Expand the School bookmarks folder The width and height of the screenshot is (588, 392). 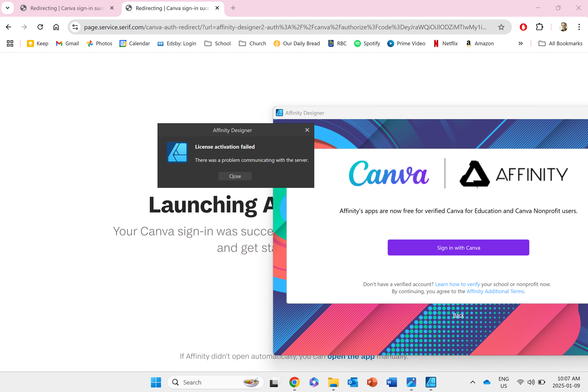(217, 43)
